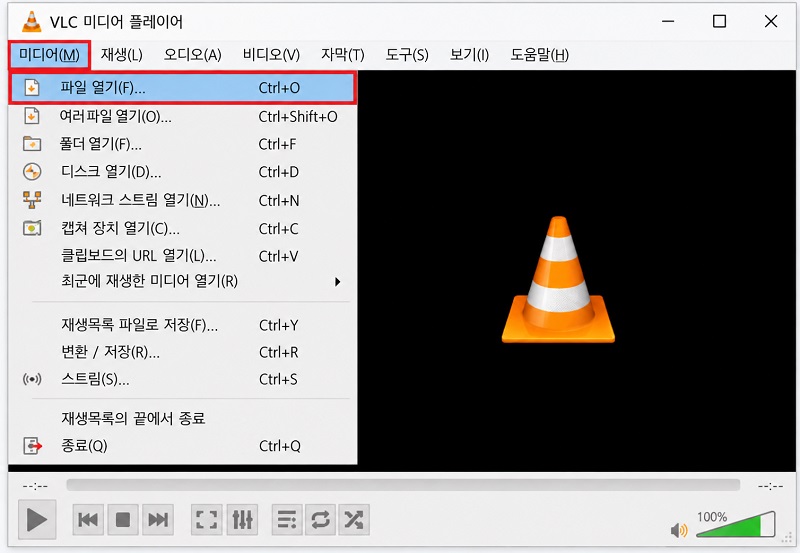Open the 도움말(H) menu
Screen dimensions: 800x553
pyautogui.click(x=539, y=55)
